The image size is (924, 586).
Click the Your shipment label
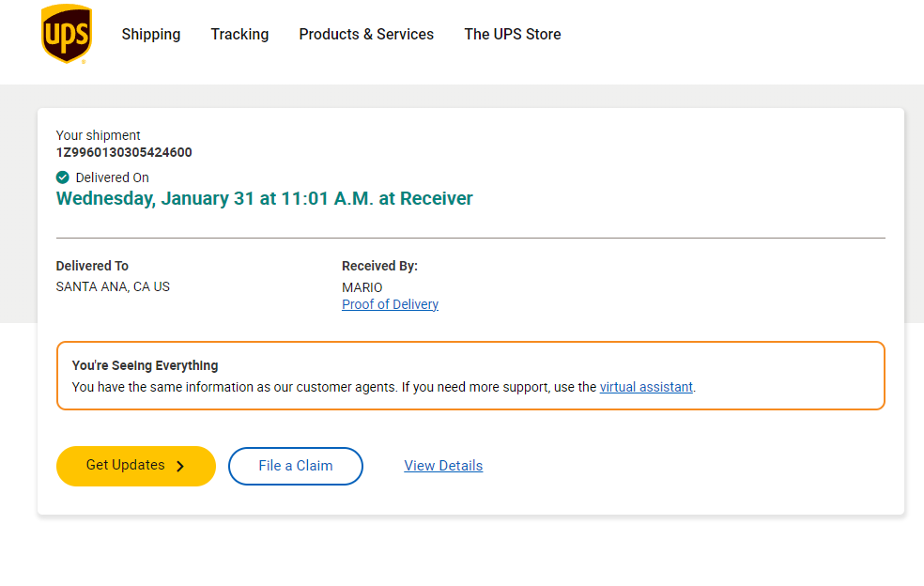click(x=98, y=135)
